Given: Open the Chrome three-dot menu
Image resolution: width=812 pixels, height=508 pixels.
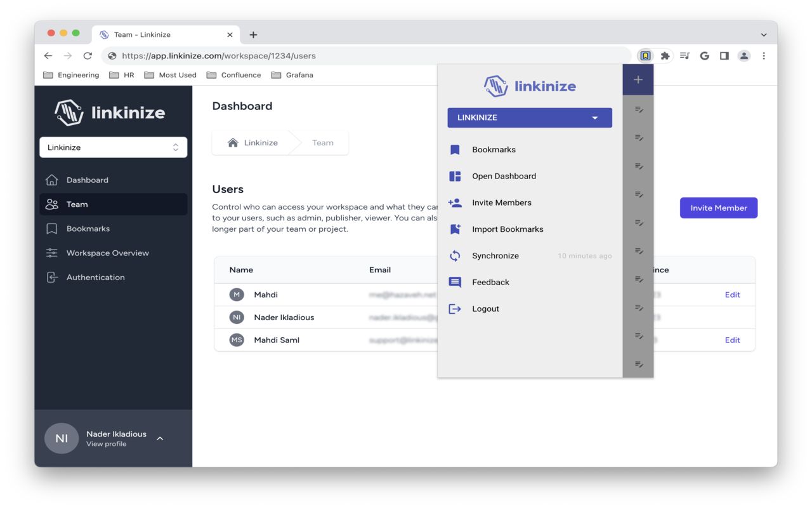Looking at the screenshot, I should click(764, 56).
